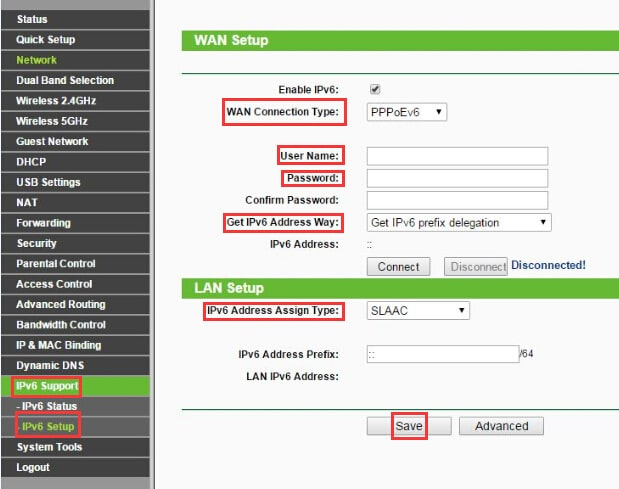Click the Confirm Password field
The image size is (619, 489).
tap(457, 200)
